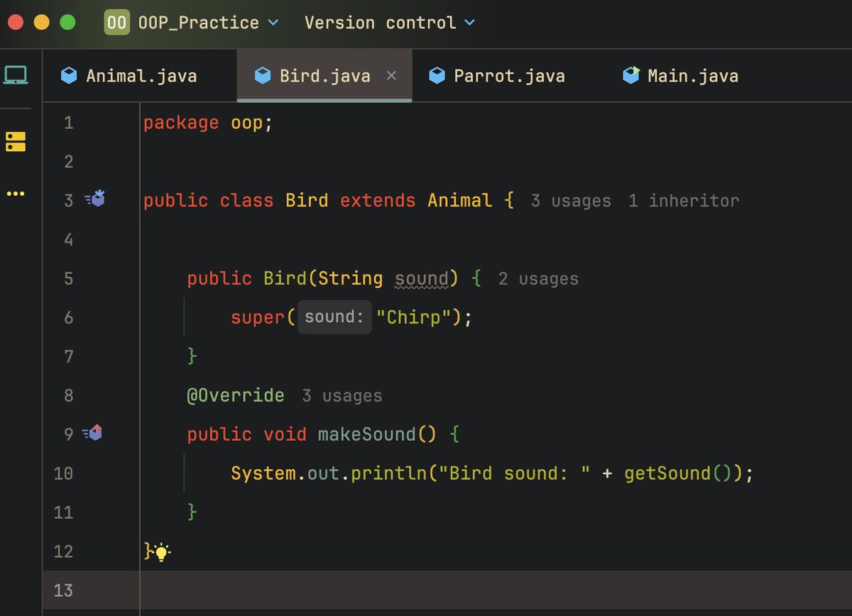This screenshot has width=852, height=616.
Task: Click the 'System' class reference
Action: click(x=263, y=473)
